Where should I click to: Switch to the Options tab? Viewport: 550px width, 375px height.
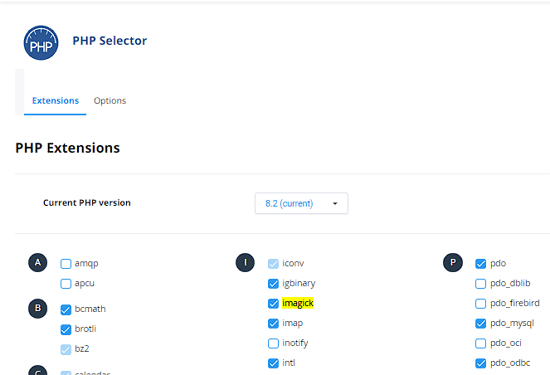tap(110, 101)
